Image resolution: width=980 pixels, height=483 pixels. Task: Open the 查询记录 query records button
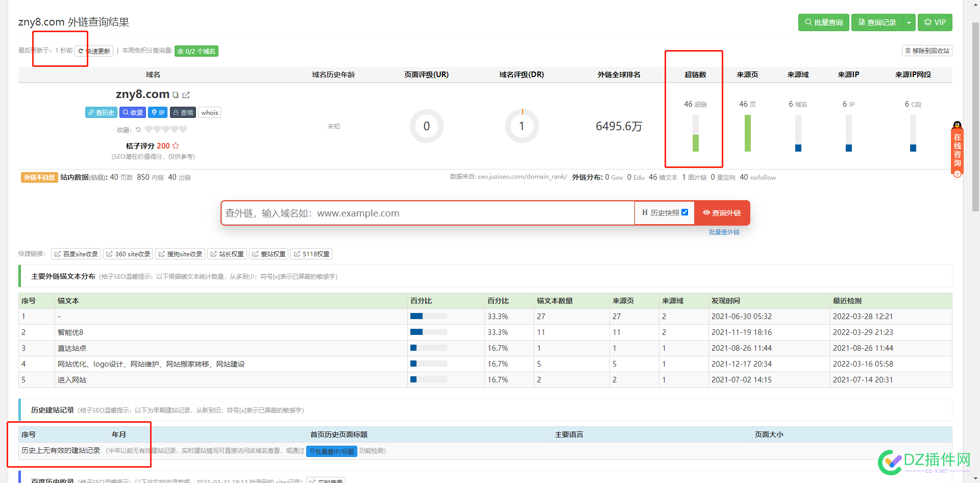[x=877, y=22]
